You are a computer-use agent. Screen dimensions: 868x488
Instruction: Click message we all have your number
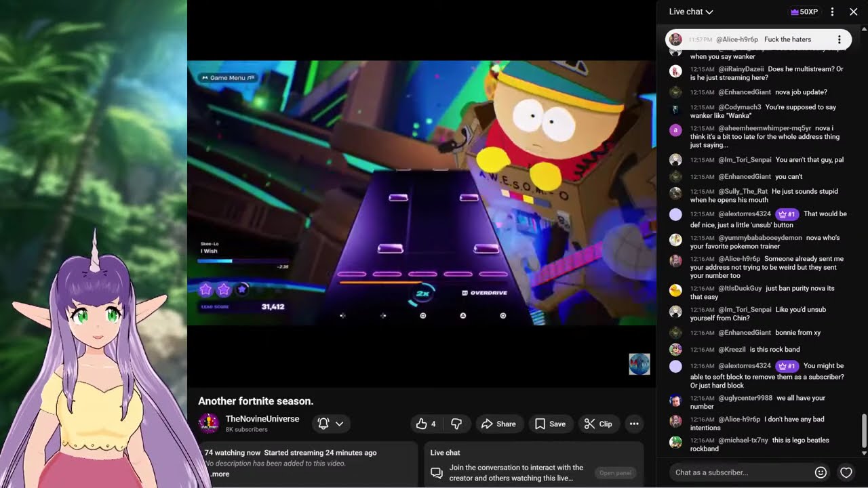pos(757,403)
